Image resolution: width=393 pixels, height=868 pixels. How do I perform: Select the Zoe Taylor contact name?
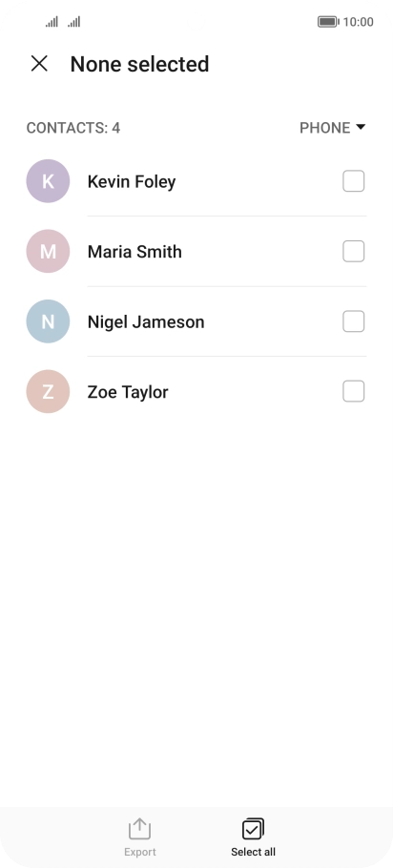(x=128, y=392)
